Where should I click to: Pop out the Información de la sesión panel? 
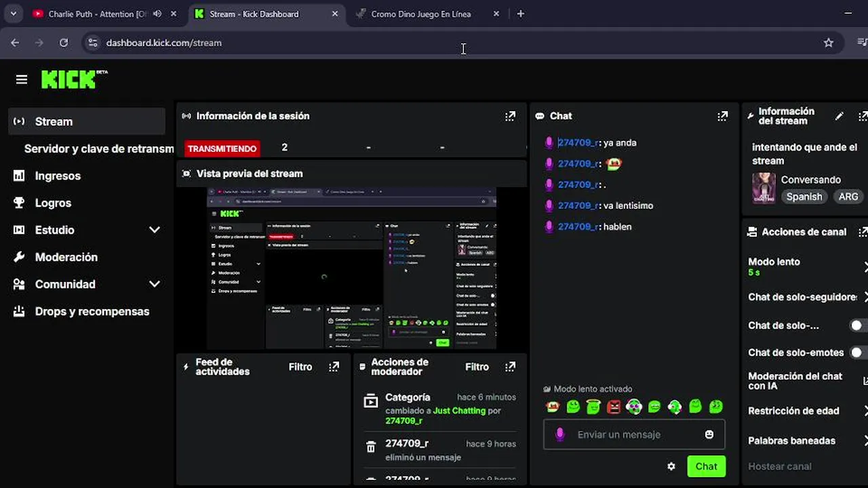coord(510,117)
